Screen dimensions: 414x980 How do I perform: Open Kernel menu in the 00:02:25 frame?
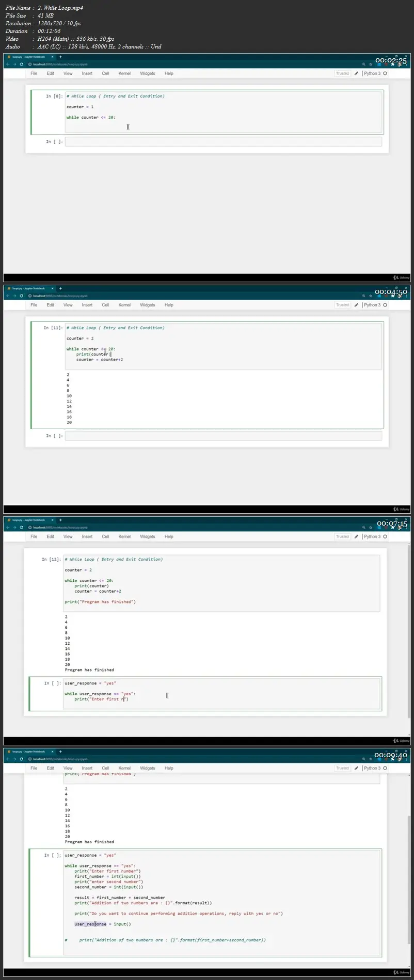(124, 73)
